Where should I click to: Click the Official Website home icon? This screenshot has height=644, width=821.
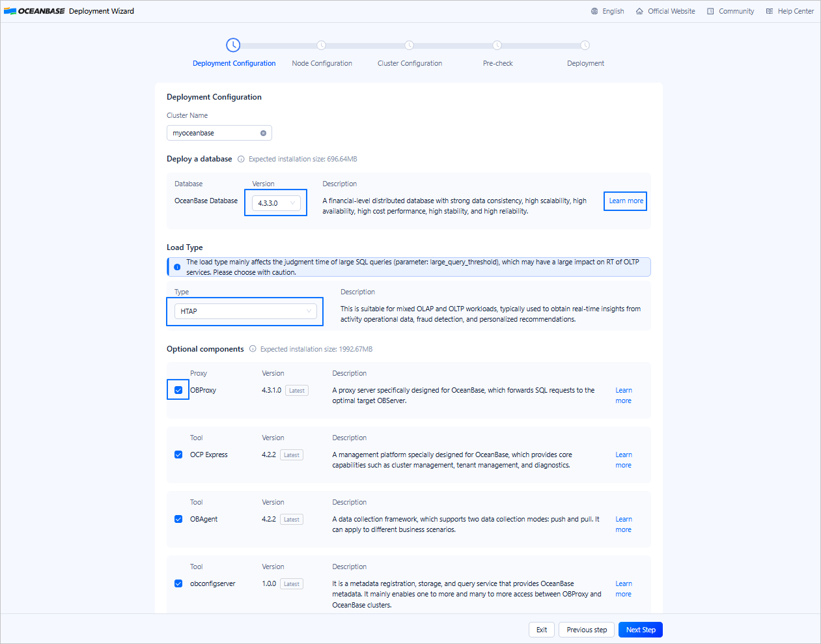639,11
